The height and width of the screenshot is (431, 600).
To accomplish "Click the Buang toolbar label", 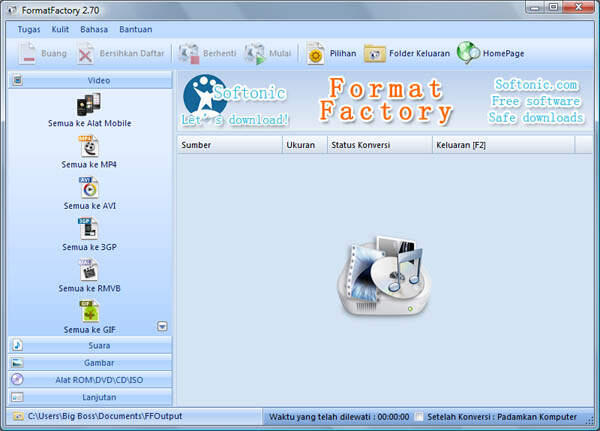I will click(x=54, y=54).
